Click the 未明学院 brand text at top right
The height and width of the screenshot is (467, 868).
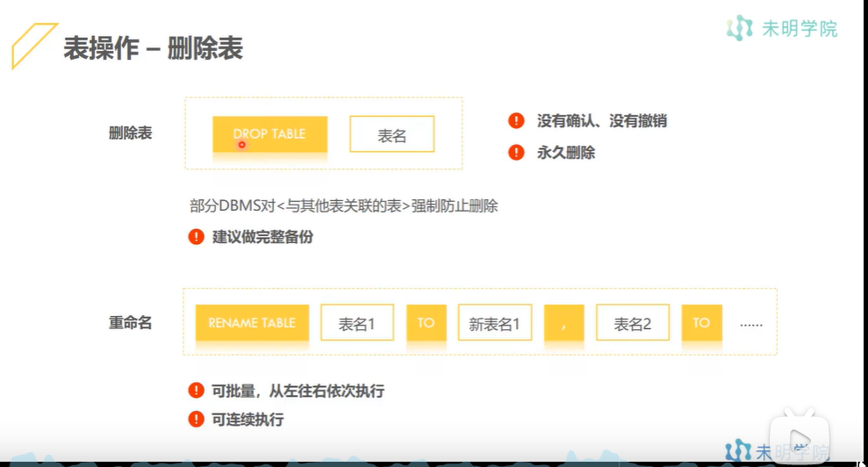[800, 28]
